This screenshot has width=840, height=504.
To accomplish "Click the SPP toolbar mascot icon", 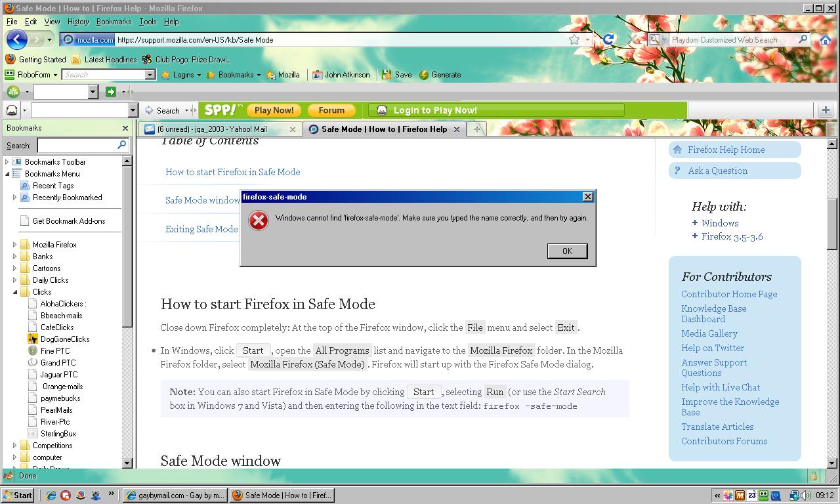I will pos(12,110).
